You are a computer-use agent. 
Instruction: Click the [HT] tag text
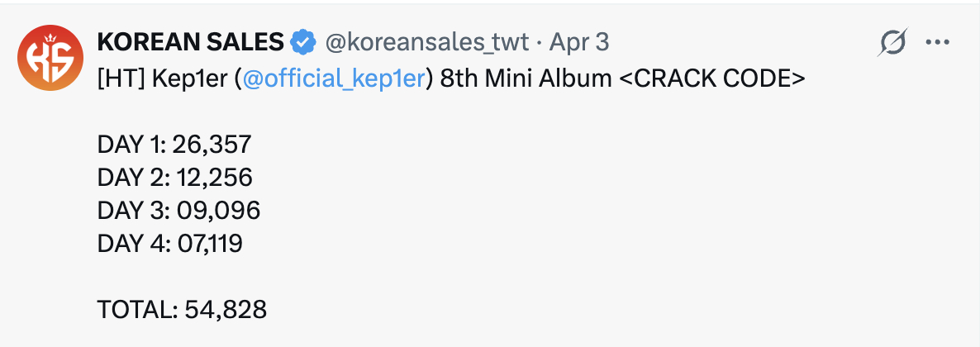[x=119, y=78]
